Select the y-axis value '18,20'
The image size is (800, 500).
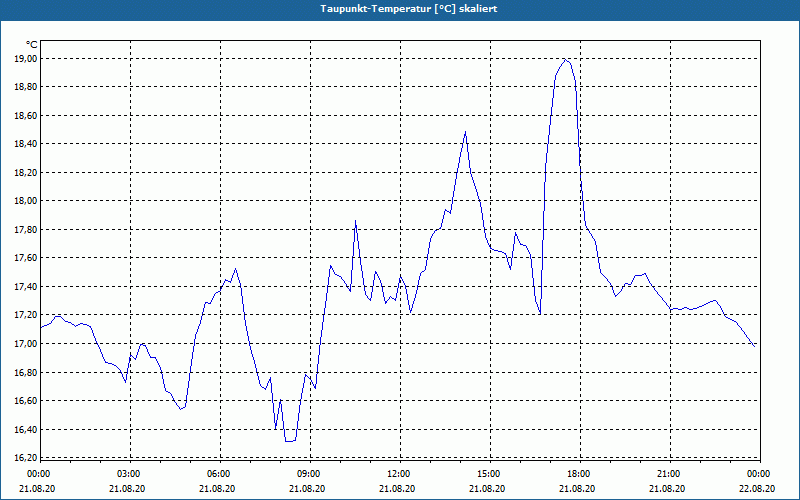(x=25, y=172)
